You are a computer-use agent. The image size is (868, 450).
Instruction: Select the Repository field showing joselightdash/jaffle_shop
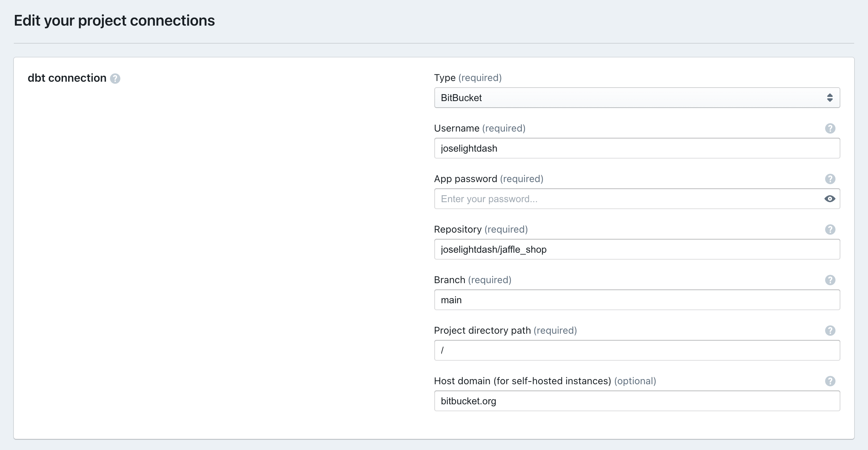coord(637,249)
